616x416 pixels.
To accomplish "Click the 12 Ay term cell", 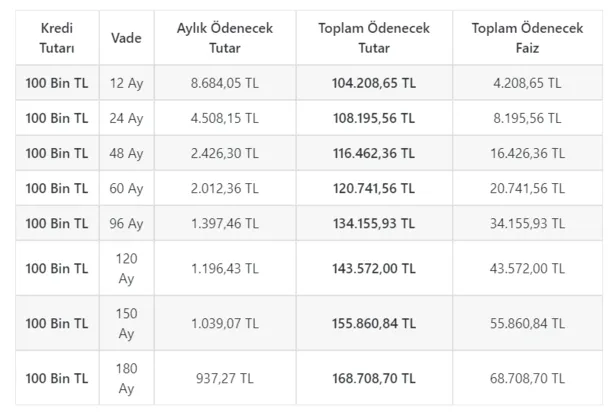I will click(x=126, y=84).
